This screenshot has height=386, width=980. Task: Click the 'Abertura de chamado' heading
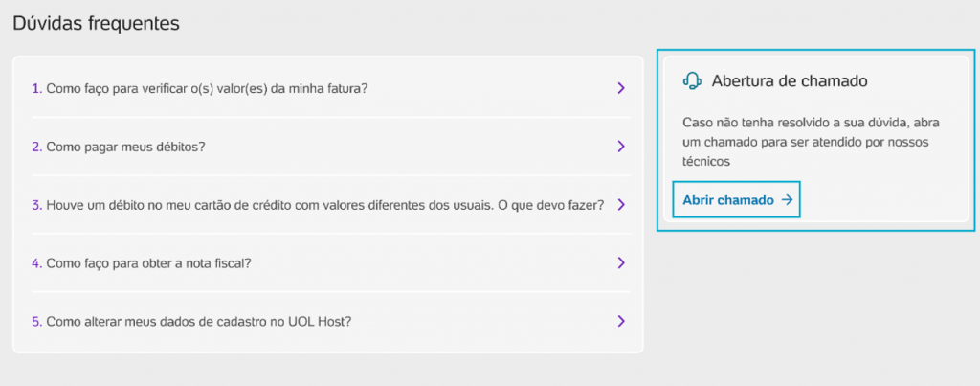click(790, 80)
